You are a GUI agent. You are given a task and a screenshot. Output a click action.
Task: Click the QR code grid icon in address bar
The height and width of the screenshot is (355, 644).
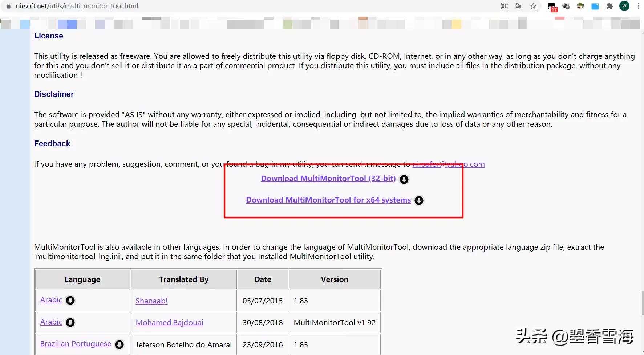click(x=504, y=6)
